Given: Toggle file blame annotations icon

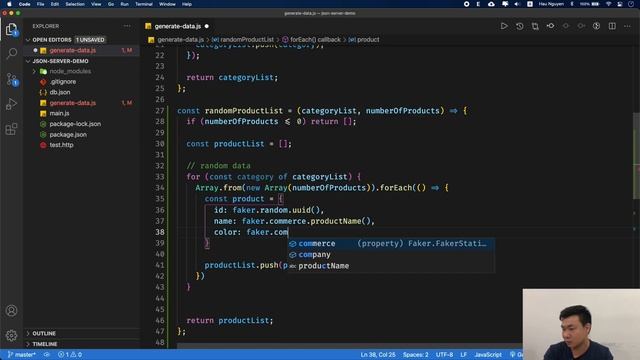Looking at the screenshot, I should (596, 26).
